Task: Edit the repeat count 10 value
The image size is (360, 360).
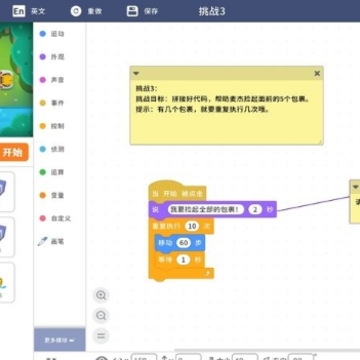Action: point(192,226)
